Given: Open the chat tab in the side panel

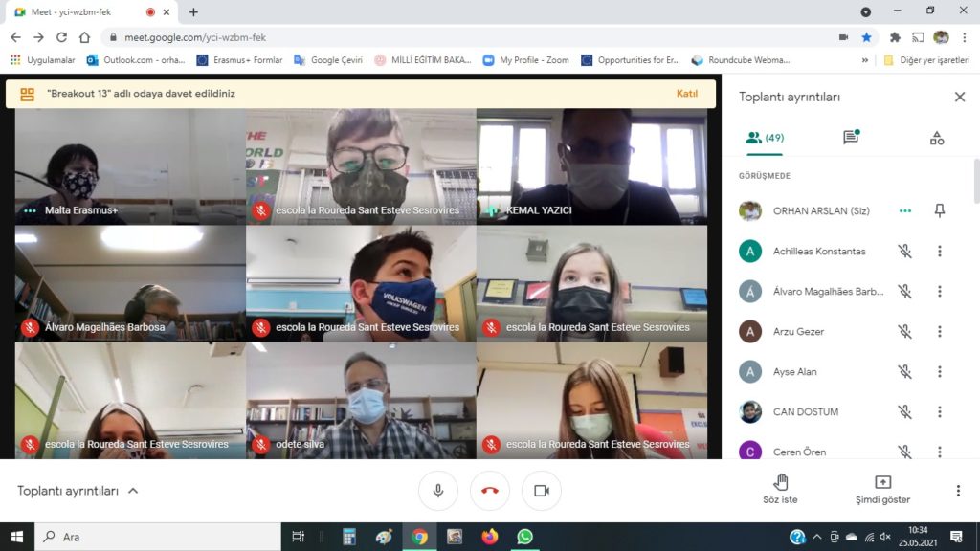Looking at the screenshot, I should (850, 138).
